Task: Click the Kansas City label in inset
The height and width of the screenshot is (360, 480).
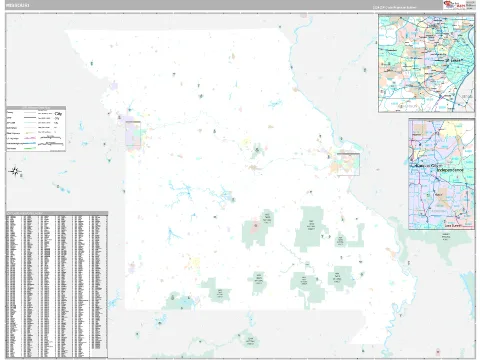Action: pos(427,166)
